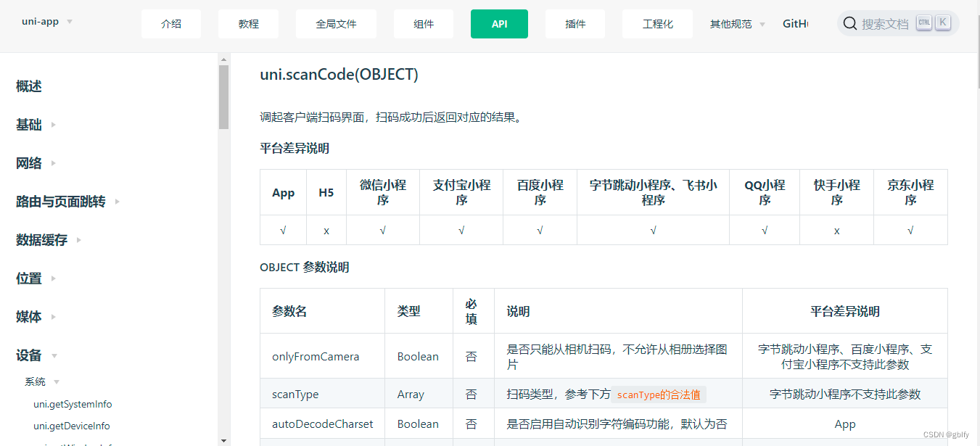Open the 插件 tab
Image resolution: width=980 pixels, height=446 pixels.
click(x=575, y=24)
